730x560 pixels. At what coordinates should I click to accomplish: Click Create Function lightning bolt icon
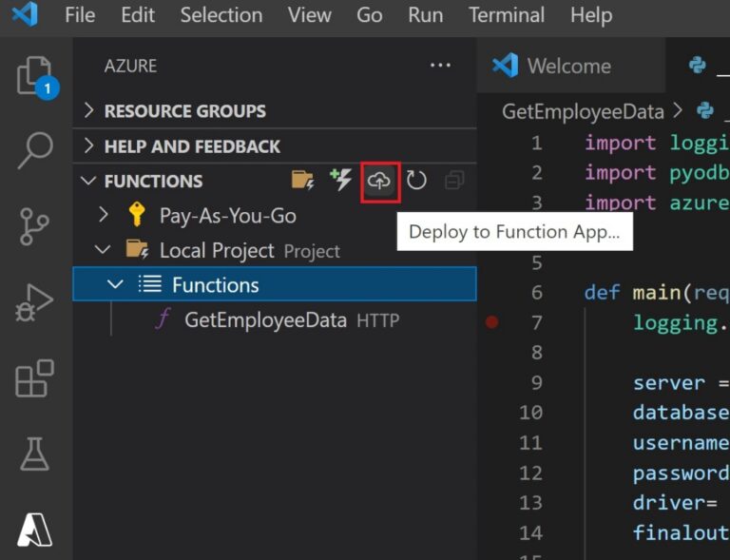(x=341, y=180)
